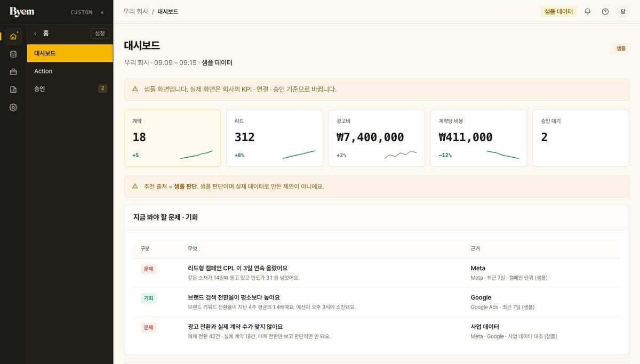Open the report chart icon in the sidebar rail
Viewport: 640px width, 364px height.
point(13,90)
